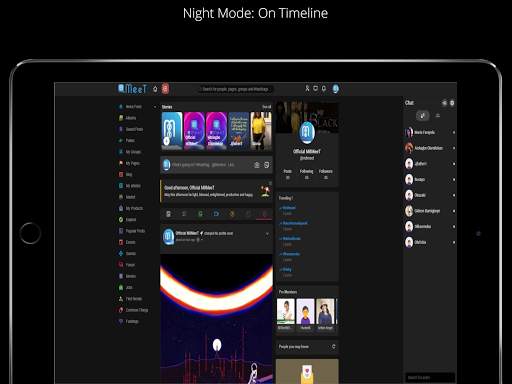Click the search bar for people, pages and groups
The width and height of the screenshot is (512, 384).
click(x=236, y=89)
